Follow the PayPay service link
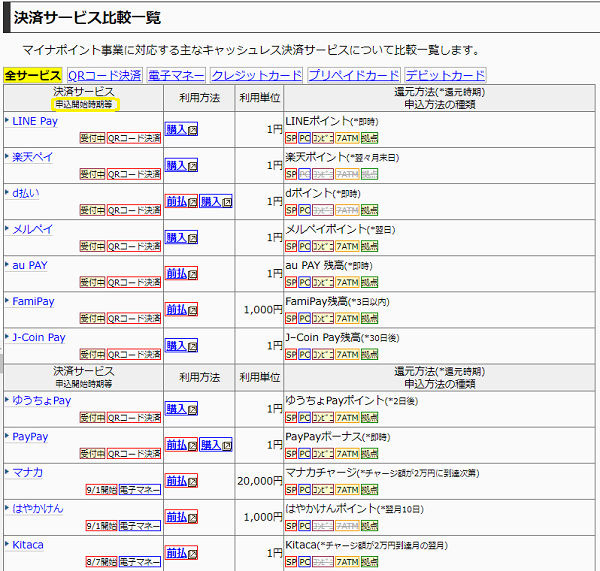600x571 pixels. pyautogui.click(x=30, y=437)
